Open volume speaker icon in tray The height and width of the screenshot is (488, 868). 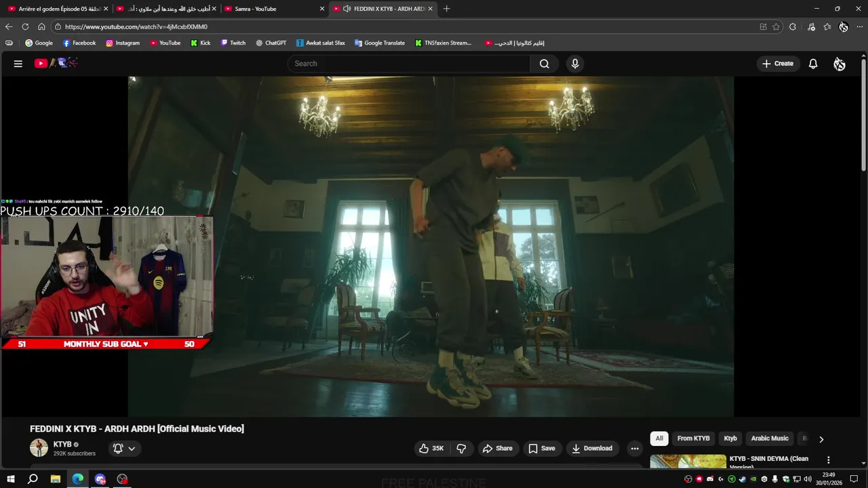pos(808,479)
